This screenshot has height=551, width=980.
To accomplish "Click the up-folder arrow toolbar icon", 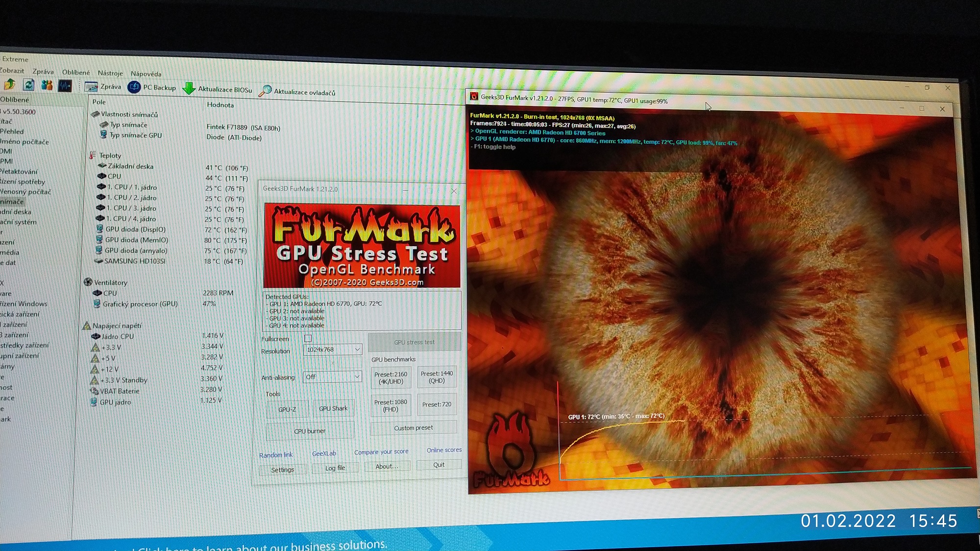I will [x=9, y=84].
